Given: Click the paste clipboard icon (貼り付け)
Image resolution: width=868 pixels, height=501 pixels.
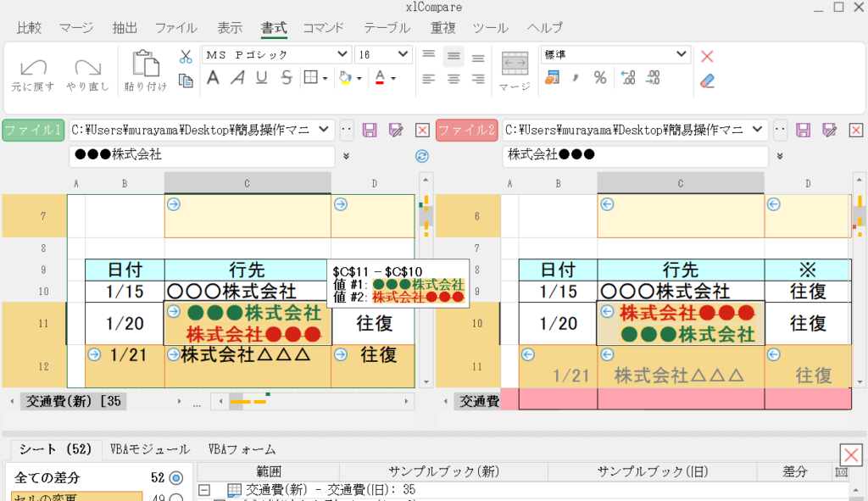Looking at the screenshot, I should tap(146, 68).
